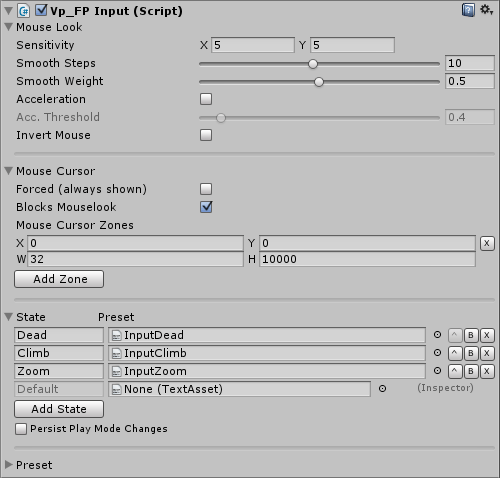Move the Zoom state up
This screenshot has height=478, width=500.
(x=455, y=371)
